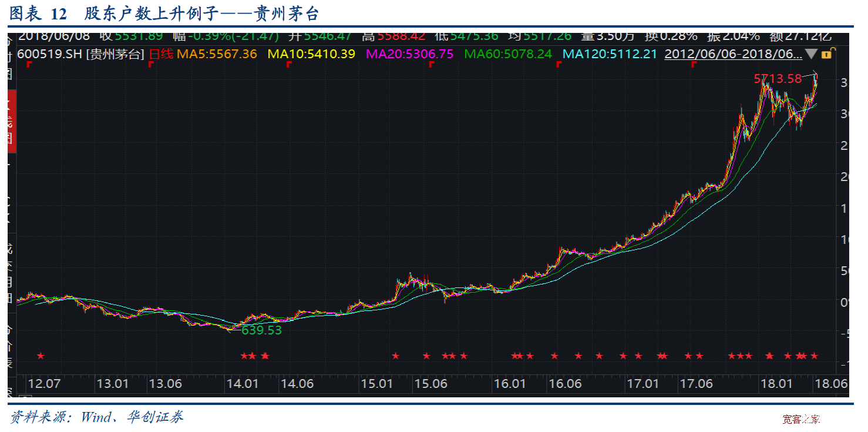
Task: Click the red star just above 16.06 label
Action: click(x=554, y=356)
